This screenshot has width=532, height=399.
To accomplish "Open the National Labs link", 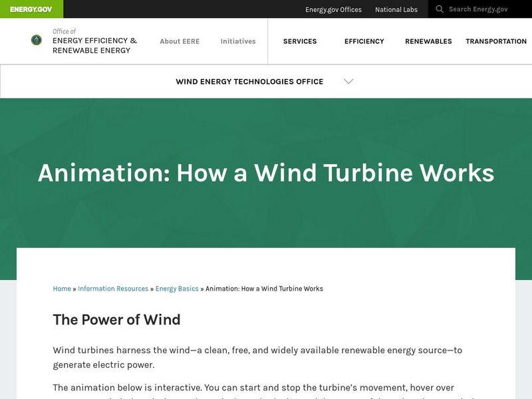I will point(396,9).
